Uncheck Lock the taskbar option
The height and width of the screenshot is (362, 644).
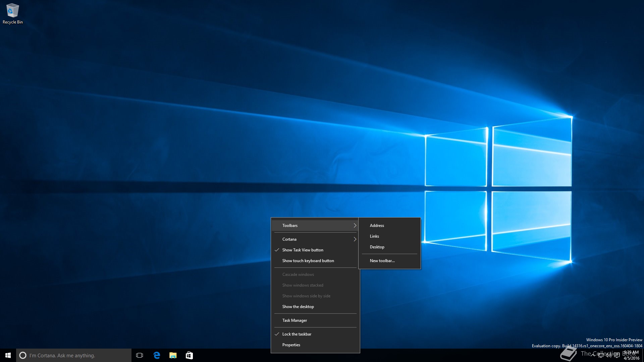[x=315, y=334]
